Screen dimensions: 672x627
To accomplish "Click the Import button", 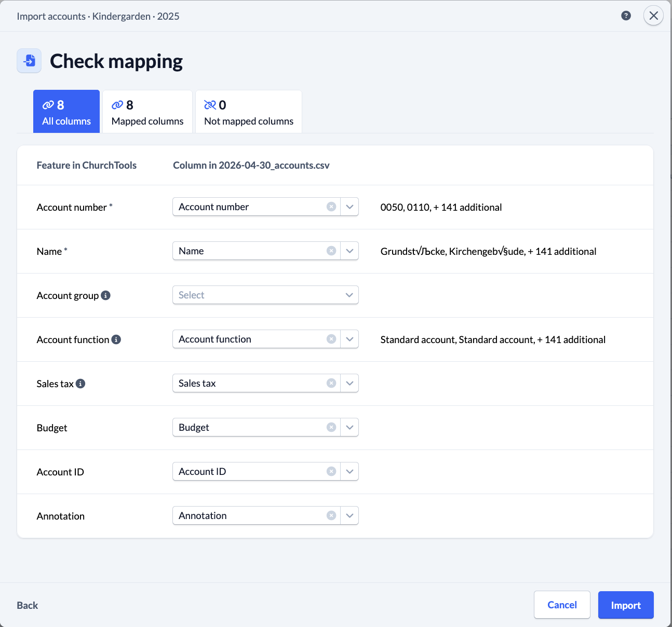I will [x=625, y=605].
